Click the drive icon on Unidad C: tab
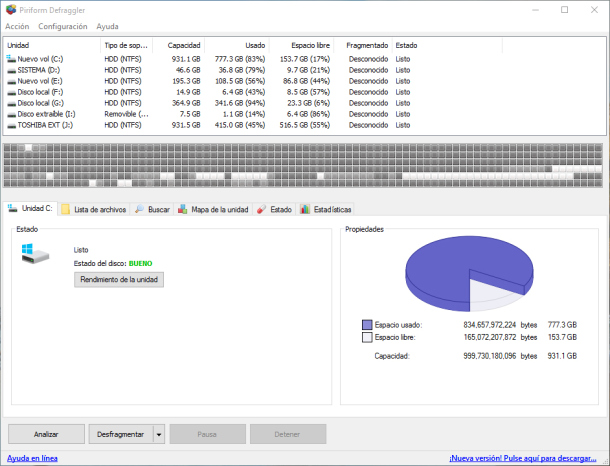 [12, 208]
